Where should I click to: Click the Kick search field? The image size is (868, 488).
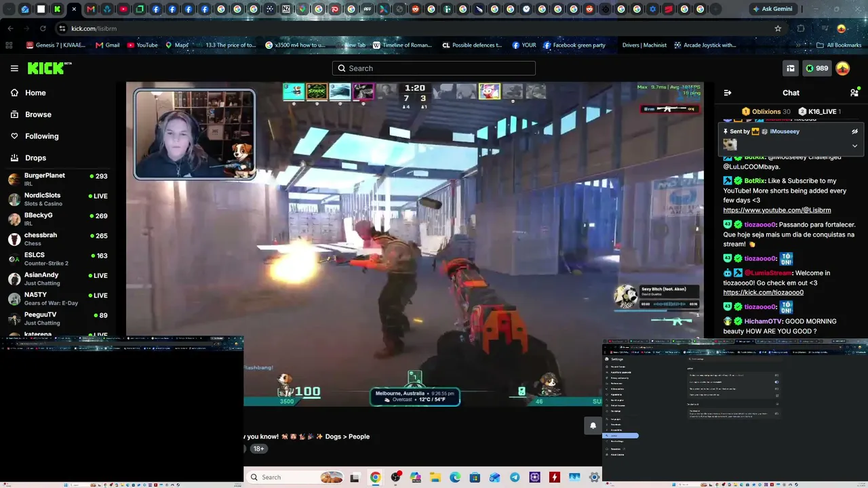pos(434,68)
